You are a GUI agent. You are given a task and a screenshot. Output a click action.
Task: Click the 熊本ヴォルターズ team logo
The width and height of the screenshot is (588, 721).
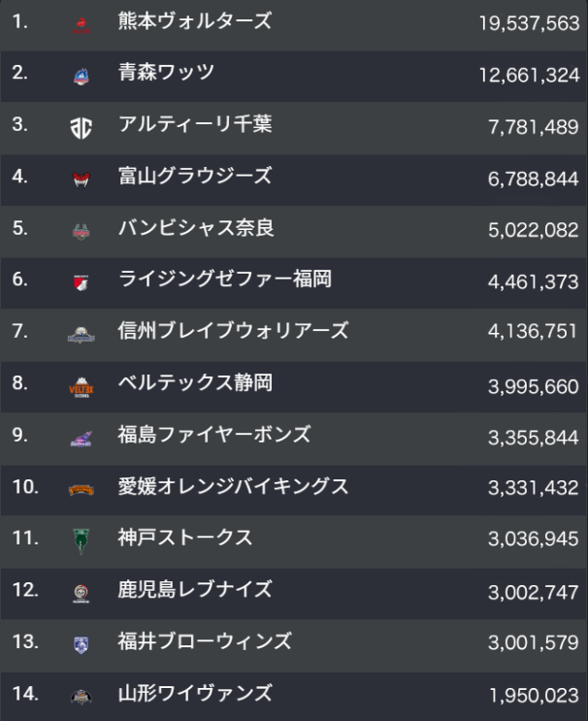tap(81, 25)
